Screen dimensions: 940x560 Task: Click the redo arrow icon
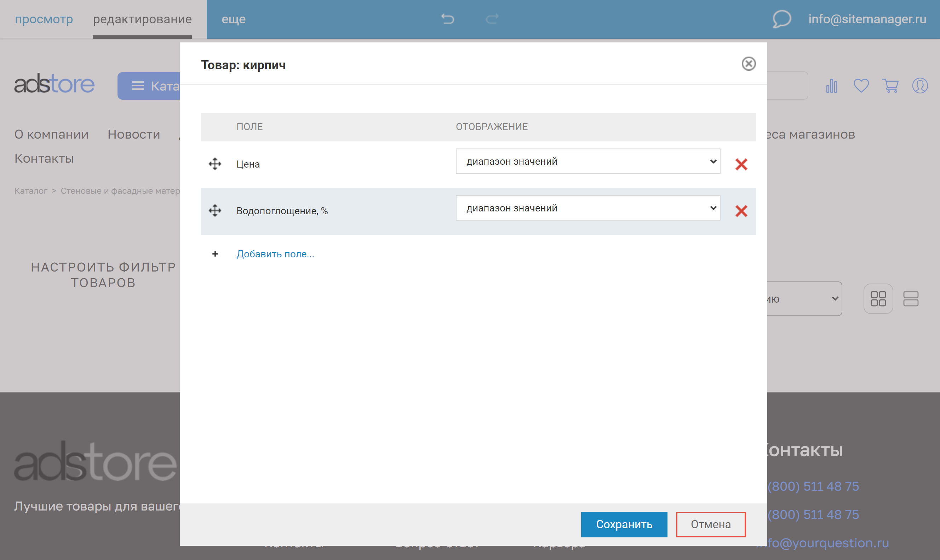click(x=492, y=19)
